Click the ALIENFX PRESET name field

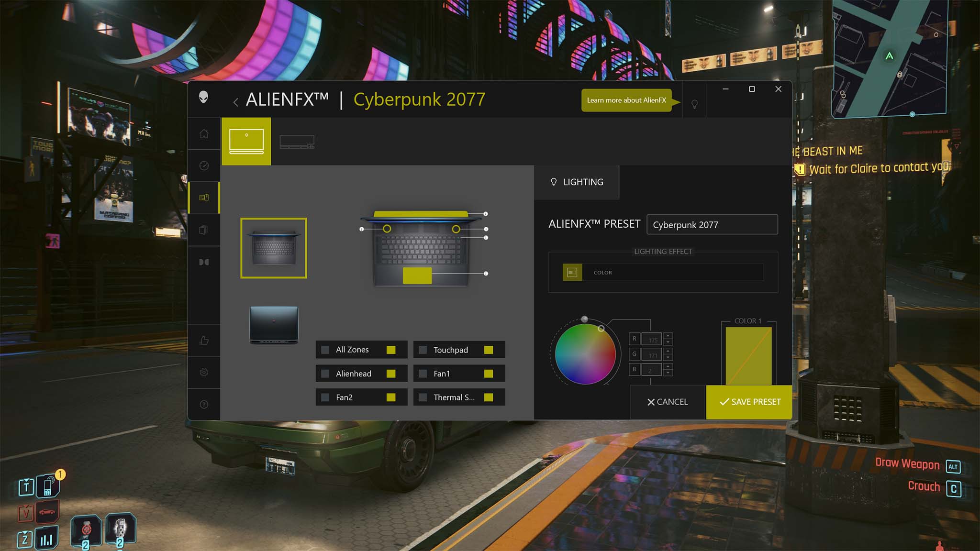(x=712, y=224)
